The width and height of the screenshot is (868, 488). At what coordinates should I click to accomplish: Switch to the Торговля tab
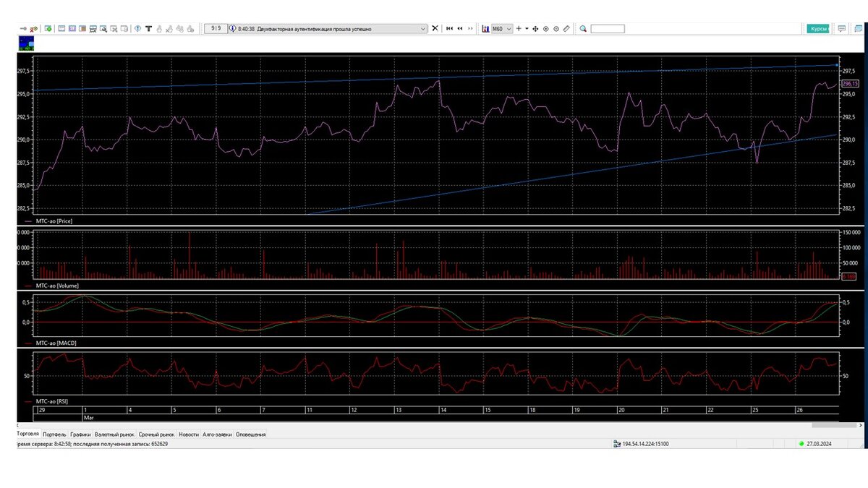[27, 434]
